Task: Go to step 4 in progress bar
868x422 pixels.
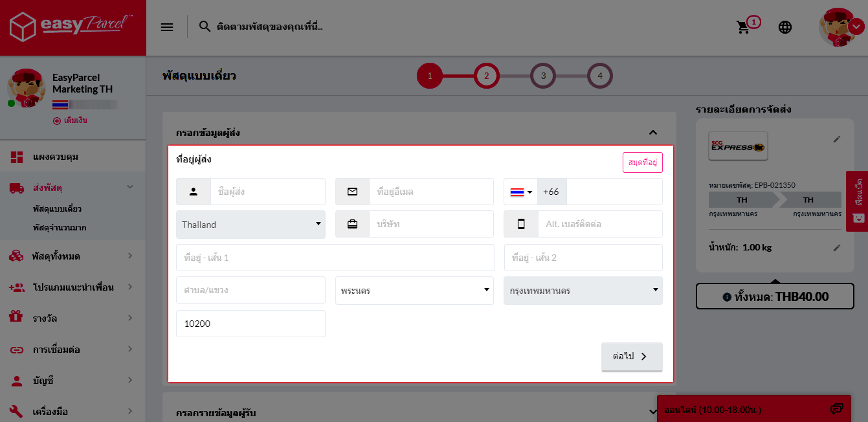Action: (x=600, y=76)
